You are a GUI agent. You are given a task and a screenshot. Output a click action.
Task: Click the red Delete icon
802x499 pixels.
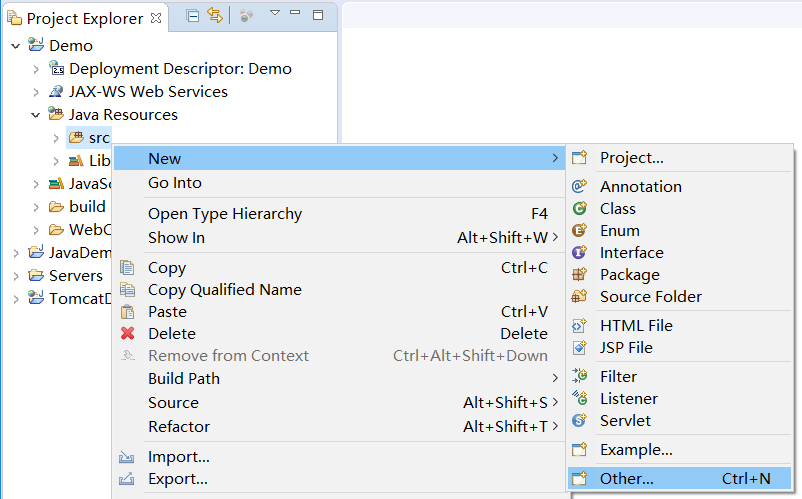[x=127, y=334]
